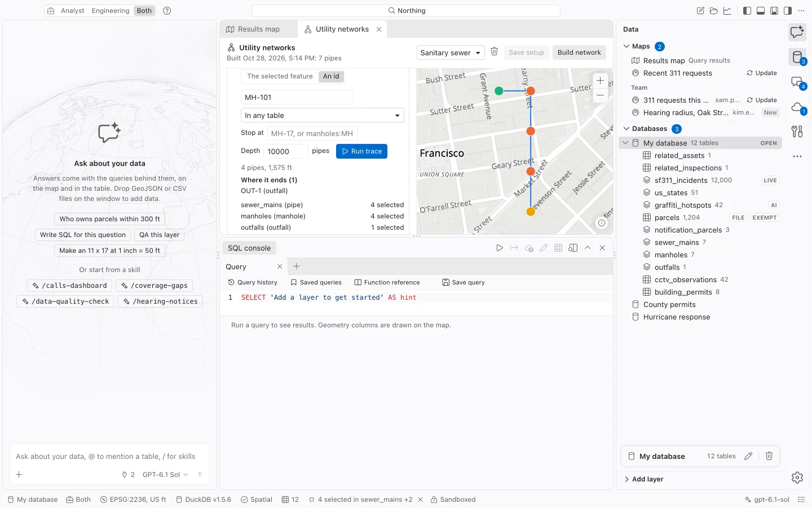Delete My database with the trash icon
Image resolution: width=812 pixels, height=508 pixels.
pyautogui.click(x=769, y=456)
